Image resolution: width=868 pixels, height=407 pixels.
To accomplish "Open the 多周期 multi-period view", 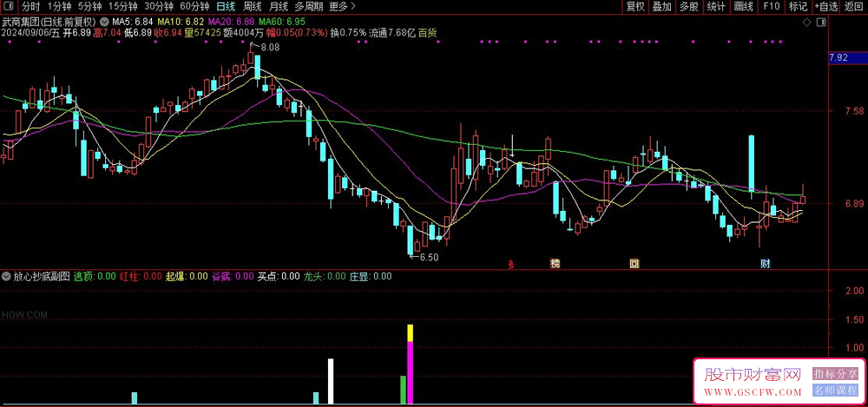I will (x=308, y=7).
